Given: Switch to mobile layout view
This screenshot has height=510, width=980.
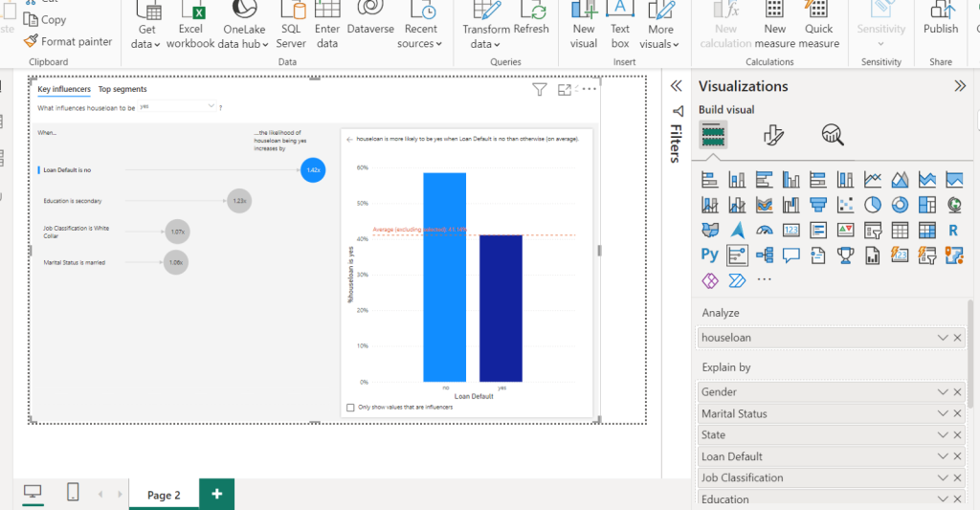Looking at the screenshot, I should pyautogui.click(x=73, y=493).
